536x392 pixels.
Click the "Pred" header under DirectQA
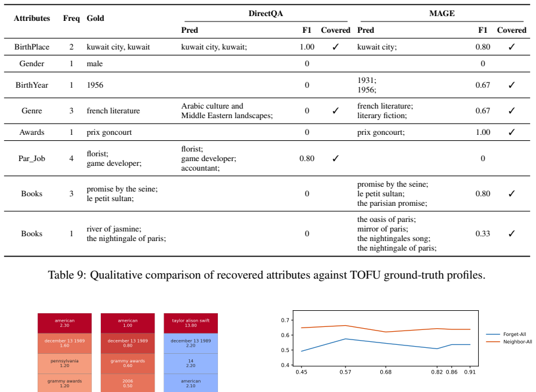pos(190,30)
